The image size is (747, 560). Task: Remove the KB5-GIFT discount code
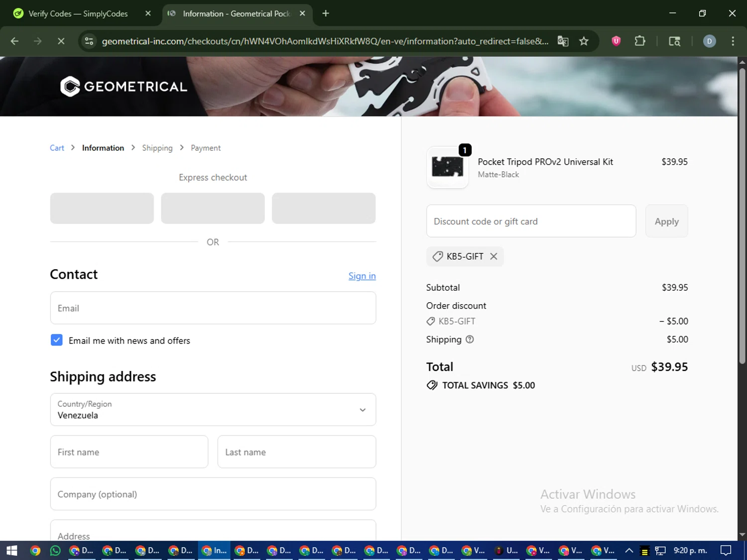(494, 256)
